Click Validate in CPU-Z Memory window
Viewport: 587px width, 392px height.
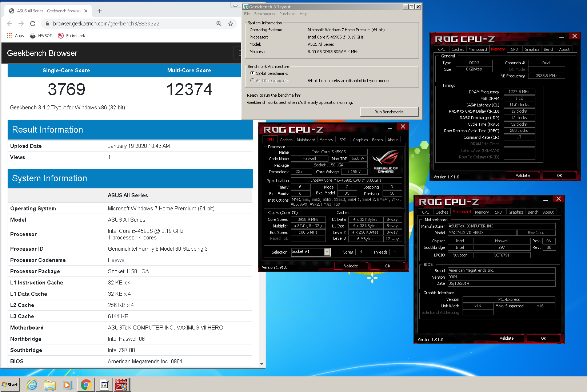click(x=523, y=175)
